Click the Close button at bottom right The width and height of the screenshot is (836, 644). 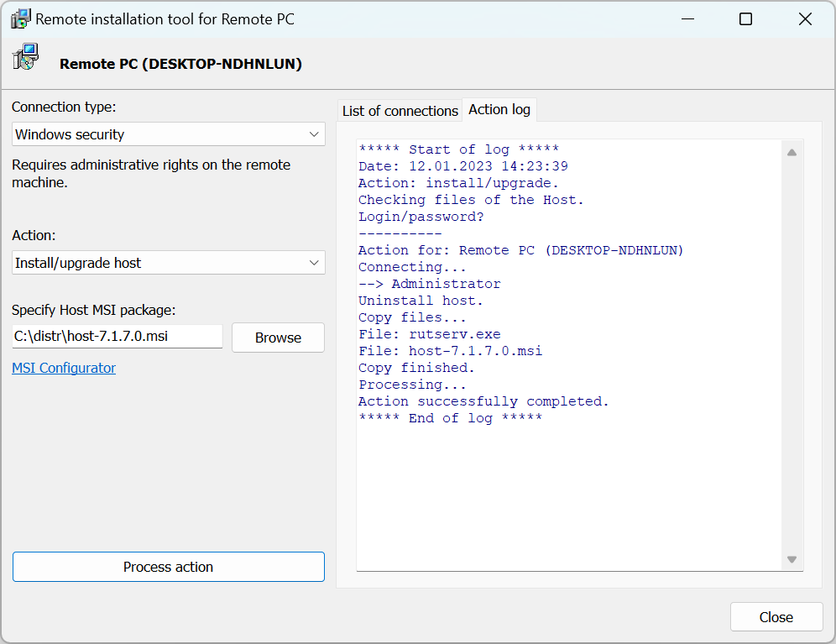pyautogui.click(x=776, y=617)
